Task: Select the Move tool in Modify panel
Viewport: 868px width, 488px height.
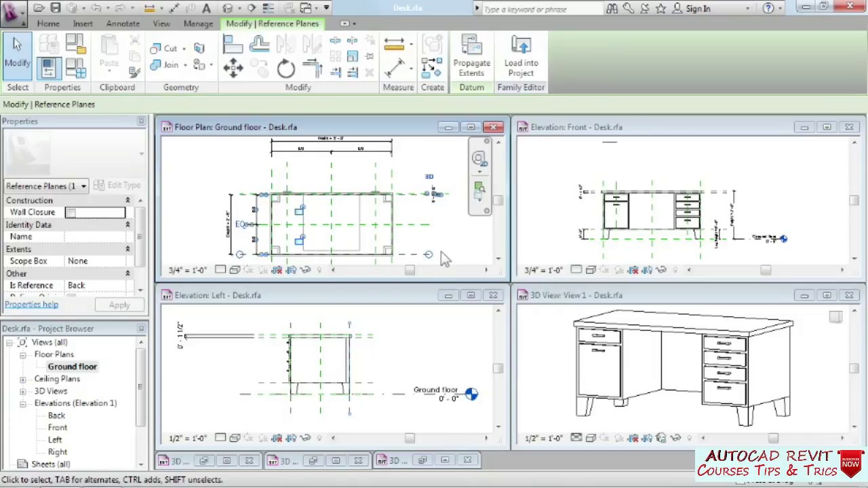Action: 233,68
